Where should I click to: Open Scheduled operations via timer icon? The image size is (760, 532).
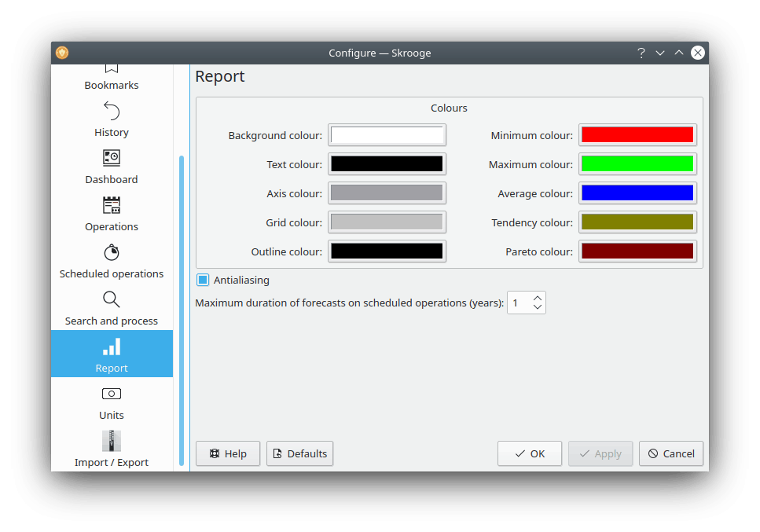point(112,252)
